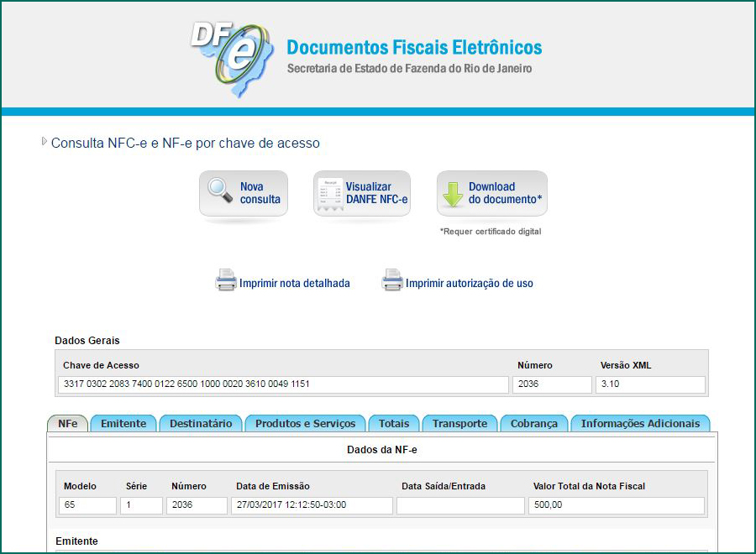Open the Cobrança tab

coord(533,424)
